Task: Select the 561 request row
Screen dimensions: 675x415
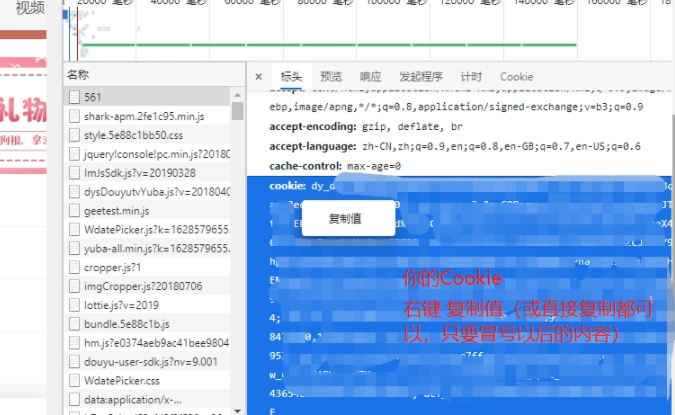Action: point(147,97)
